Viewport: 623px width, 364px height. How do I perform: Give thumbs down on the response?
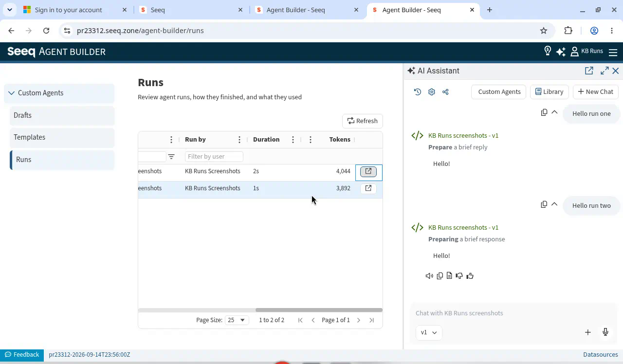[x=459, y=276]
